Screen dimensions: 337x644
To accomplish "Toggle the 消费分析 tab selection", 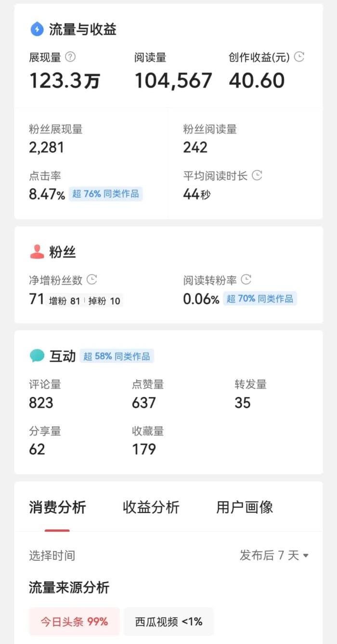I will (57, 507).
